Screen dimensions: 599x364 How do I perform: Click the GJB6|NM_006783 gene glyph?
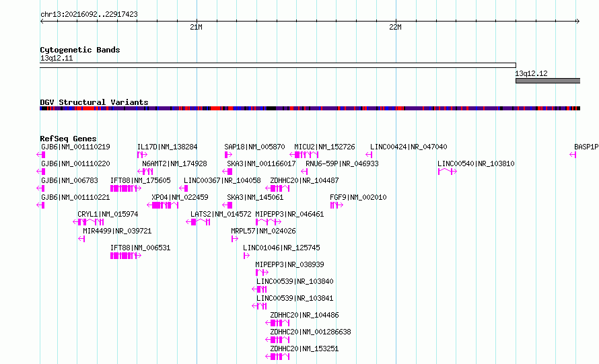41,188
